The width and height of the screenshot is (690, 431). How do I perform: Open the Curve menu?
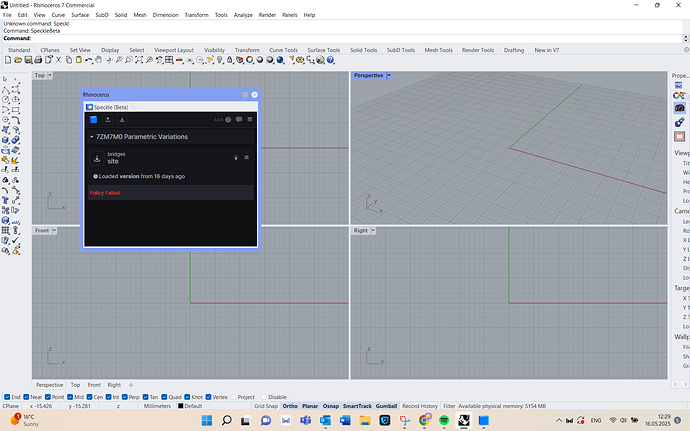point(58,15)
